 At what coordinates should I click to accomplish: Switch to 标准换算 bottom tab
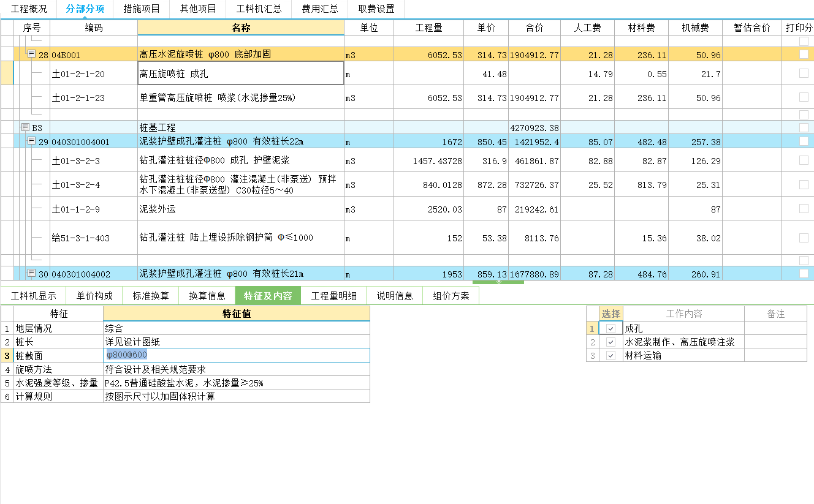point(151,296)
